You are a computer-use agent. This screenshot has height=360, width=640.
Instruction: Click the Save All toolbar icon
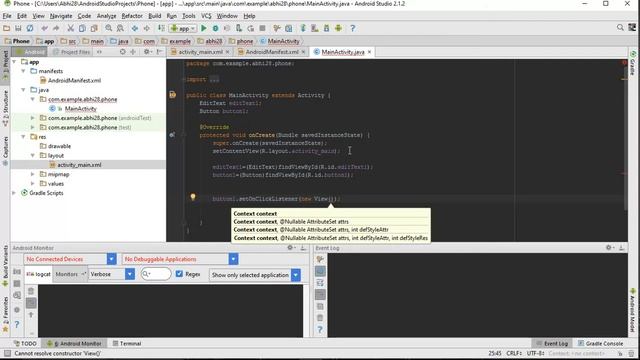(x=18, y=28)
